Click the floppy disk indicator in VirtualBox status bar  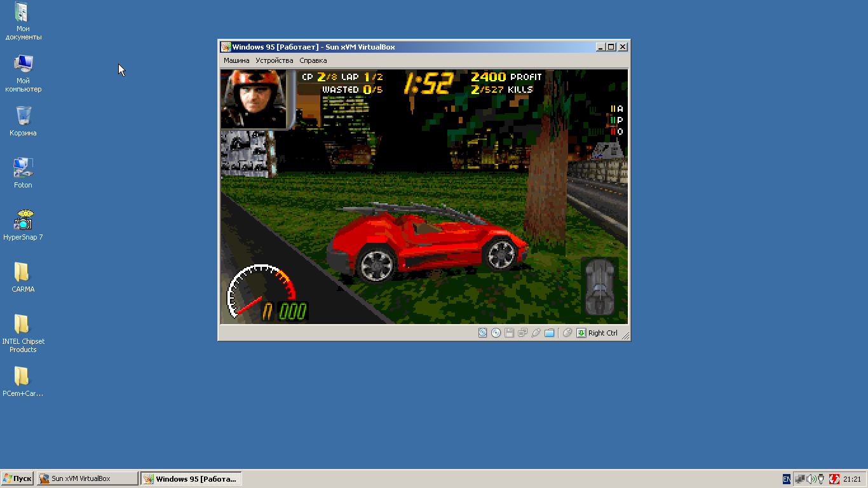point(510,332)
